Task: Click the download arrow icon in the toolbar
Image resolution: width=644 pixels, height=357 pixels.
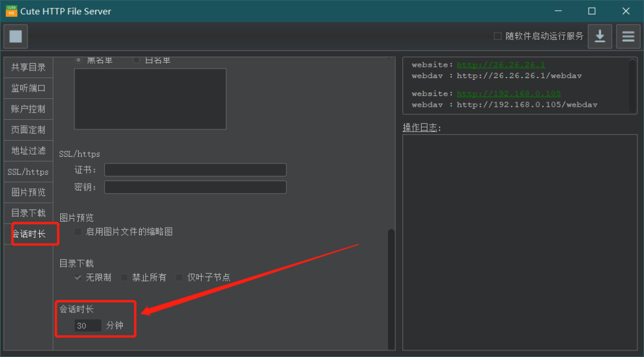Action: pos(600,36)
